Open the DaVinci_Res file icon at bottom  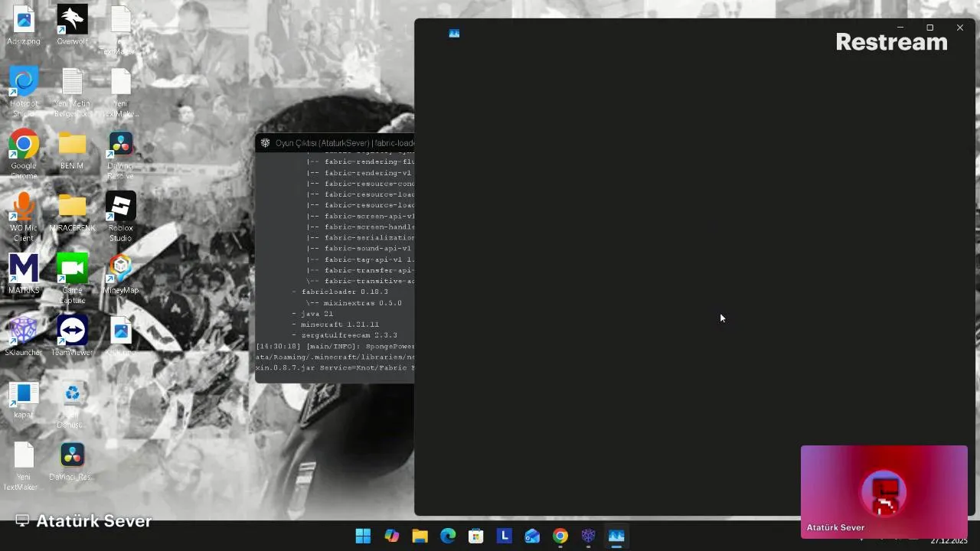coord(72,461)
